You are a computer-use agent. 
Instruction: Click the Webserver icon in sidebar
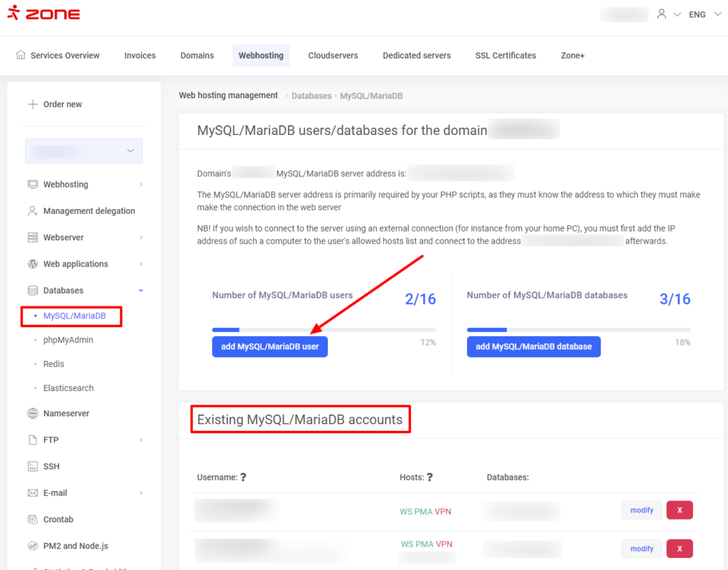point(33,237)
